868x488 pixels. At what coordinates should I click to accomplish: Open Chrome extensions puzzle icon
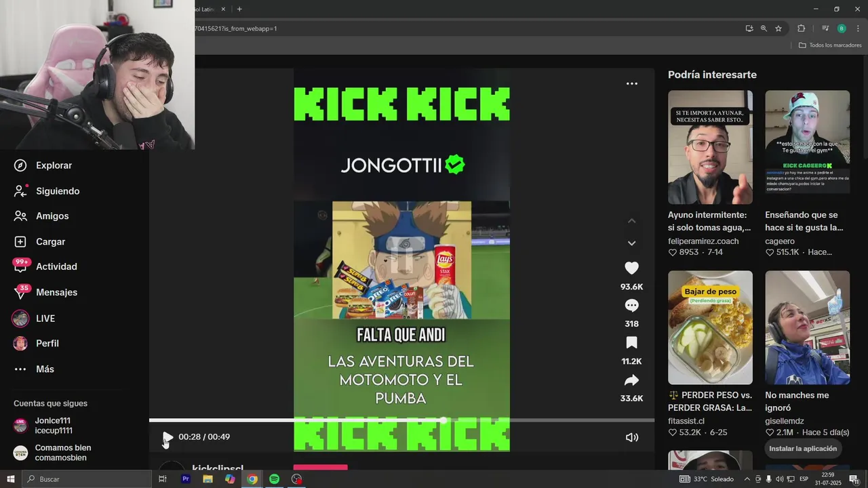[x=801, y=28]
